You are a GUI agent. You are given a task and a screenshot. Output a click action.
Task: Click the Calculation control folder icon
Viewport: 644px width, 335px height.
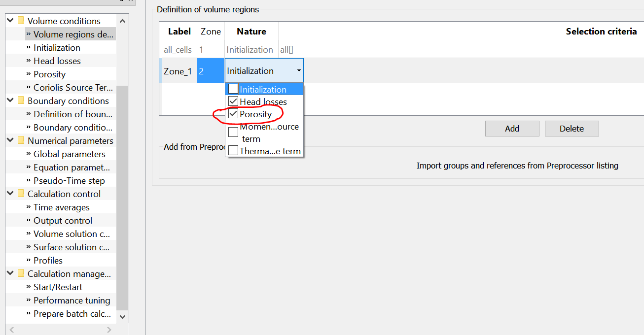(21, 194)
